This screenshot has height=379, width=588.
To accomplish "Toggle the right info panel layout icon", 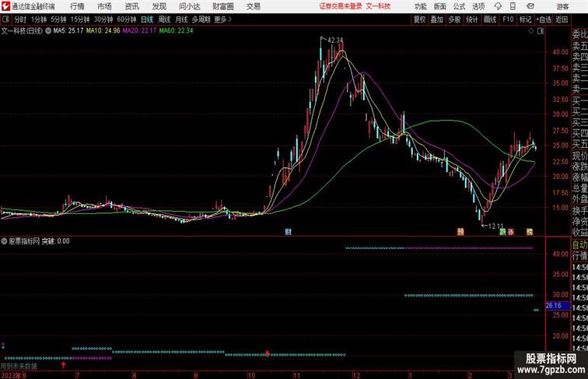I will click(541, 31).
